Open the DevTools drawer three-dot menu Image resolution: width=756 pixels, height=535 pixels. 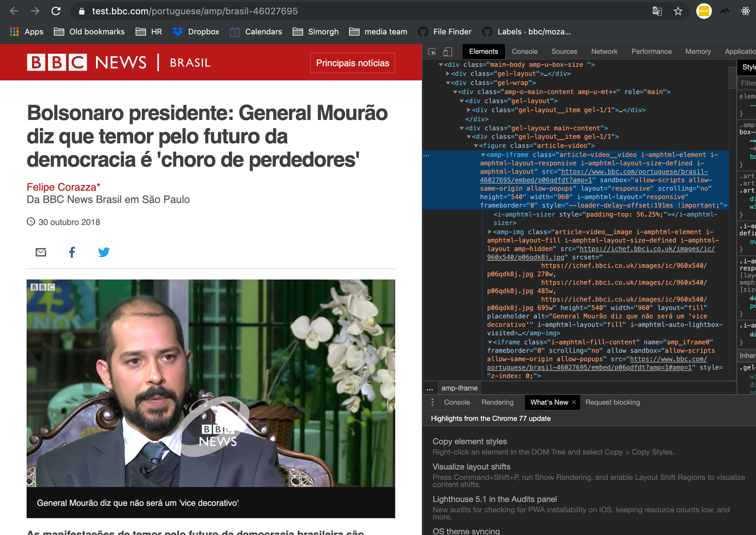click(x=432, y=402)
